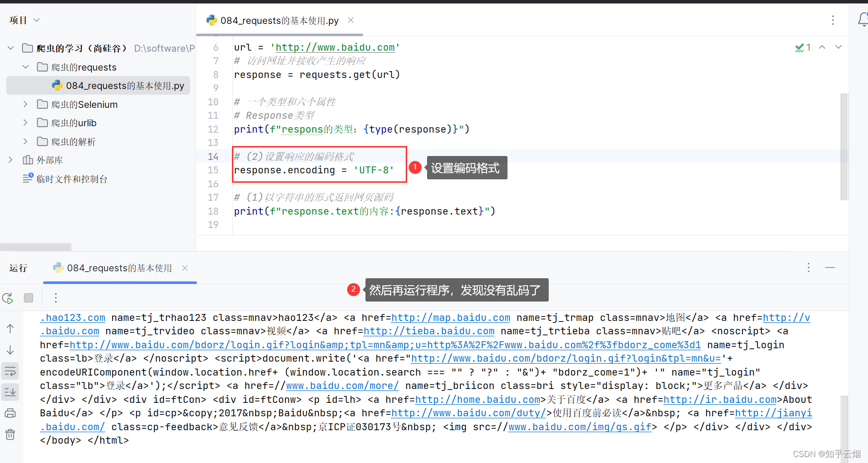Switch to the 084_requests的基本使用.py editor tab
Viewport: 868px width, 463px height.
(x=280, y=20)
